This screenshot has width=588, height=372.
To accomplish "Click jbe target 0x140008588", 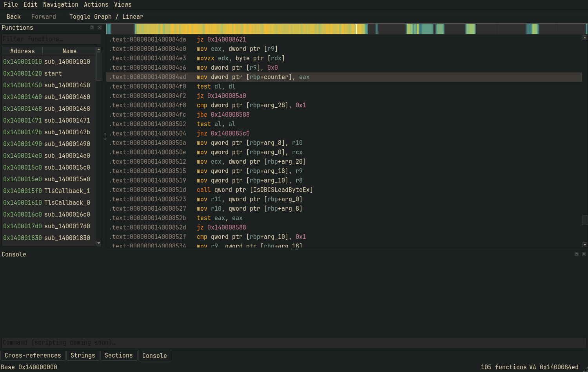I will (x=230, y=115).
